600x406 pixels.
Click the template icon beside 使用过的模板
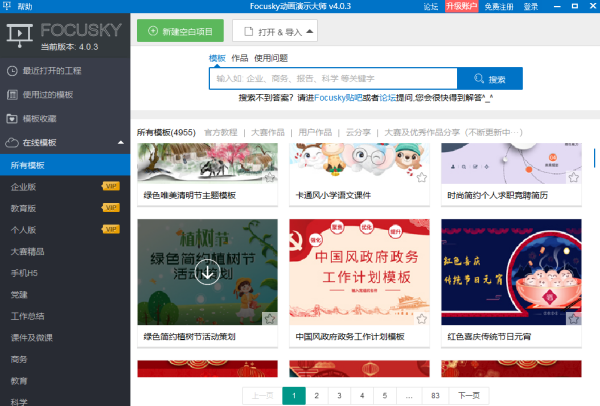click(x=12, y=95)
